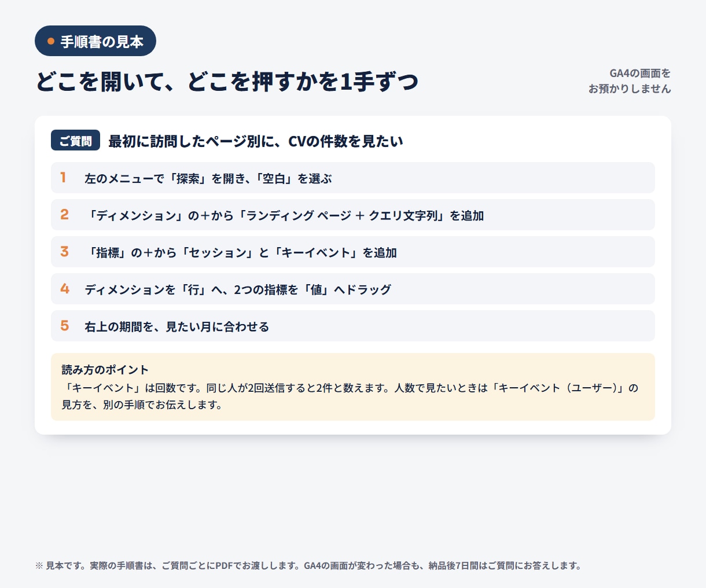Viewport: 706px width, 588px height.
Task: Select step 3 about セッション and キーイベント
Action: (353, 252)
